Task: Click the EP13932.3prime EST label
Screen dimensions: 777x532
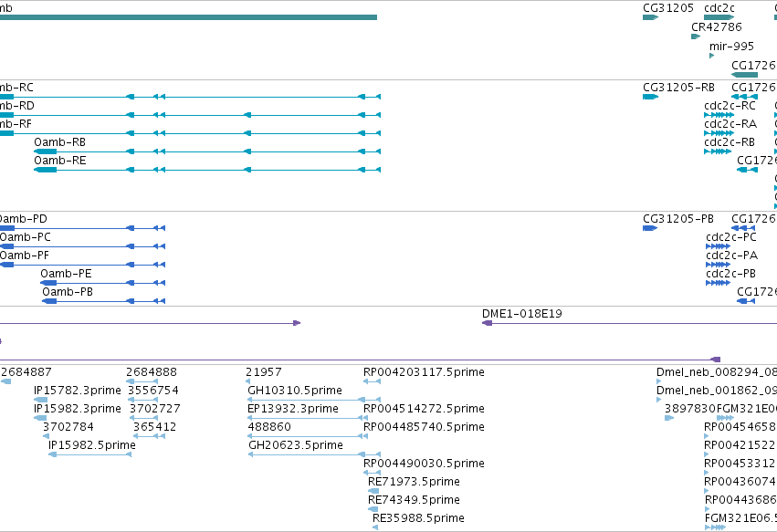Action: click(x=293, y=409)
